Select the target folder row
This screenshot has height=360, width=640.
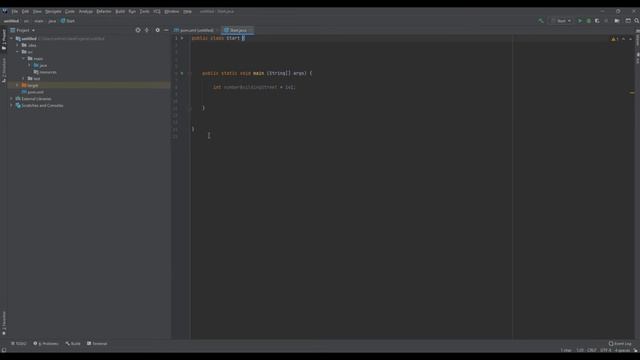[89, 85]
